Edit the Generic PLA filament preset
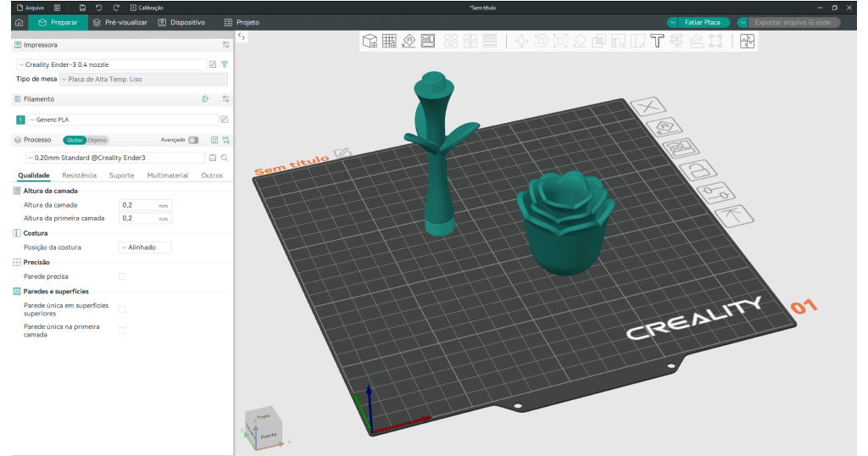This screenshot has height=456, width=868. 224,120
